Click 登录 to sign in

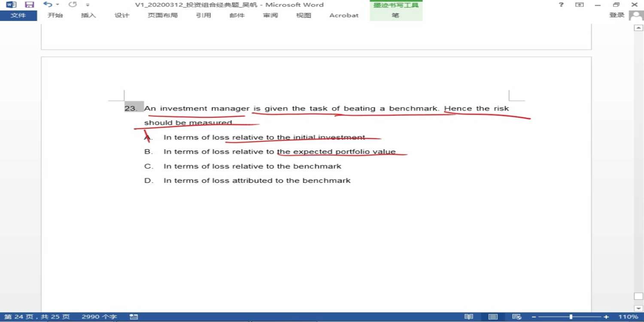617,15
